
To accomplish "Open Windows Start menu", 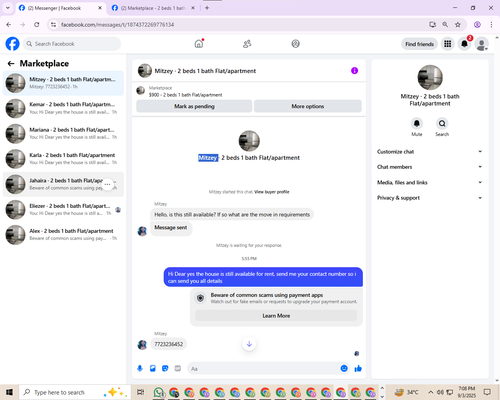I will tap(9, 392).
